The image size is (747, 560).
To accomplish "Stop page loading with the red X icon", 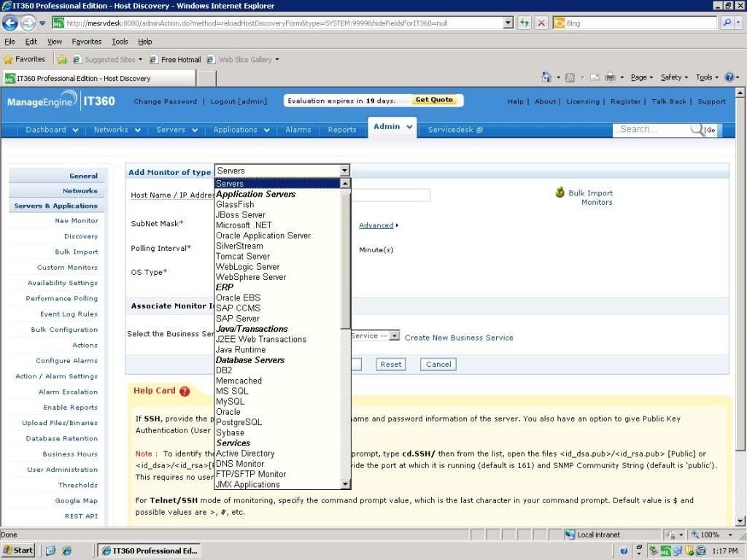I will [541, 23].
